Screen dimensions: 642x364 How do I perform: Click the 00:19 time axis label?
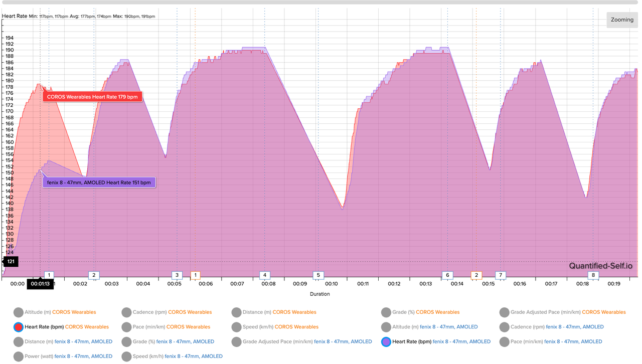(x=614, y=284)
